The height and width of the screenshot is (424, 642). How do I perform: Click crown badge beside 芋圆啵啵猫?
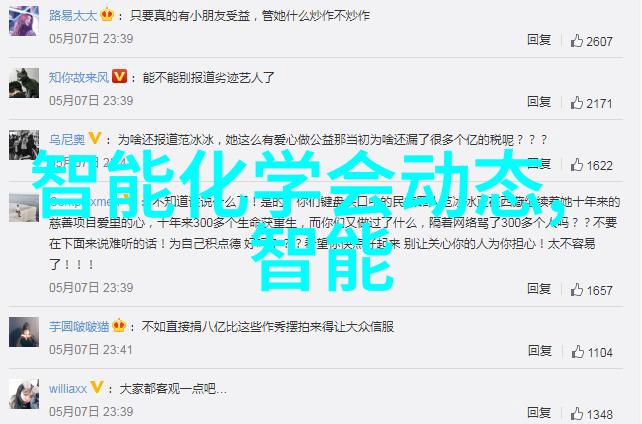click(x=119, y=325)
